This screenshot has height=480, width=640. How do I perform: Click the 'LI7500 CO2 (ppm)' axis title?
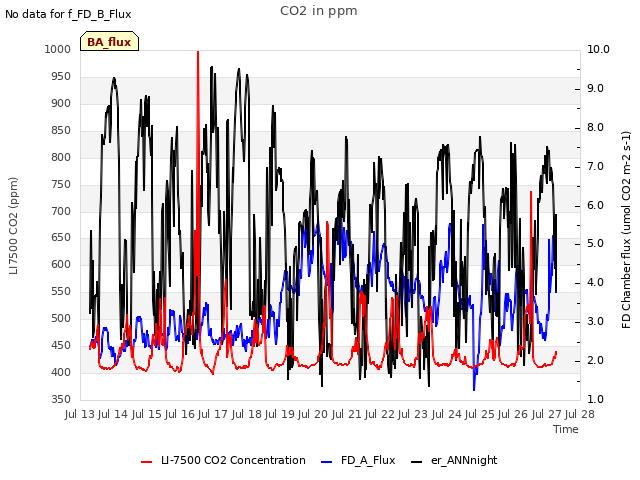point(13,226)
